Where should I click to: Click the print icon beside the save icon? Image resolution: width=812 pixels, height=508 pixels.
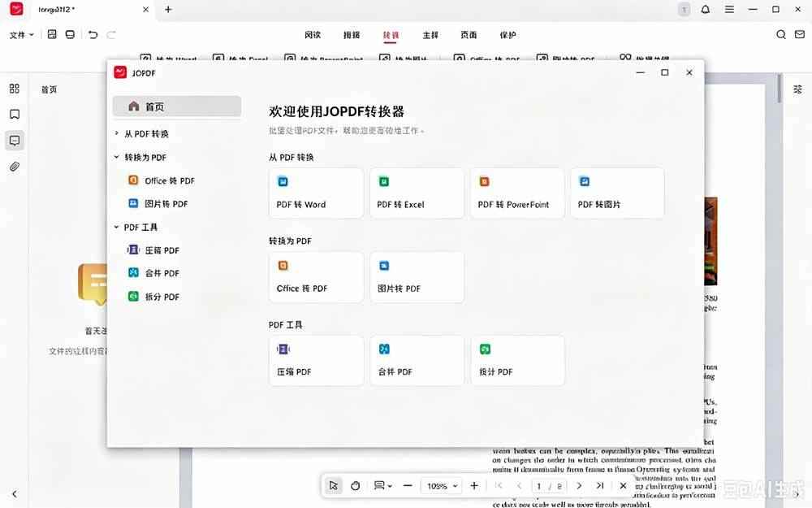70,34
